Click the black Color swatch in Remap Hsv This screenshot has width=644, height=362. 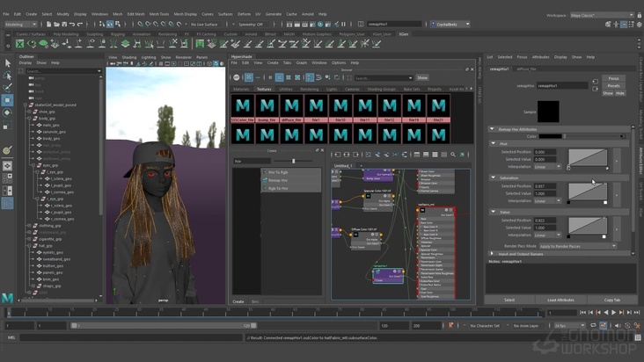point(550,136)
